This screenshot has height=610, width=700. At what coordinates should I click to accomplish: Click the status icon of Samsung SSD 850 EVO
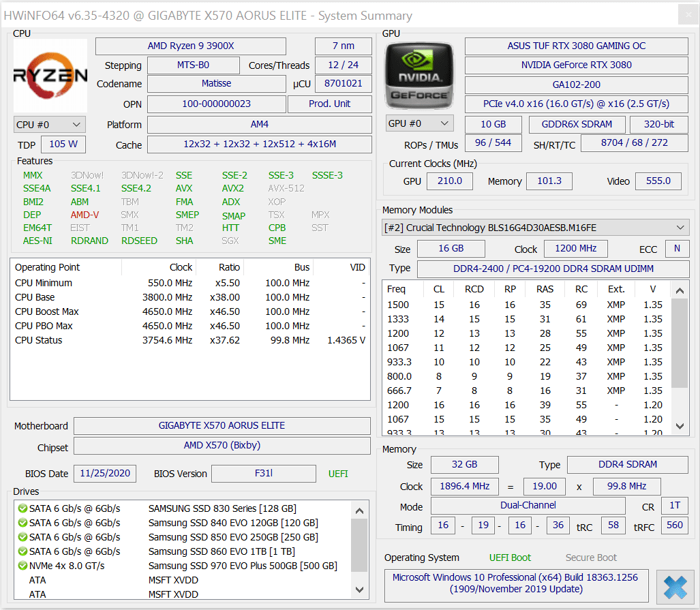(22, 537)
